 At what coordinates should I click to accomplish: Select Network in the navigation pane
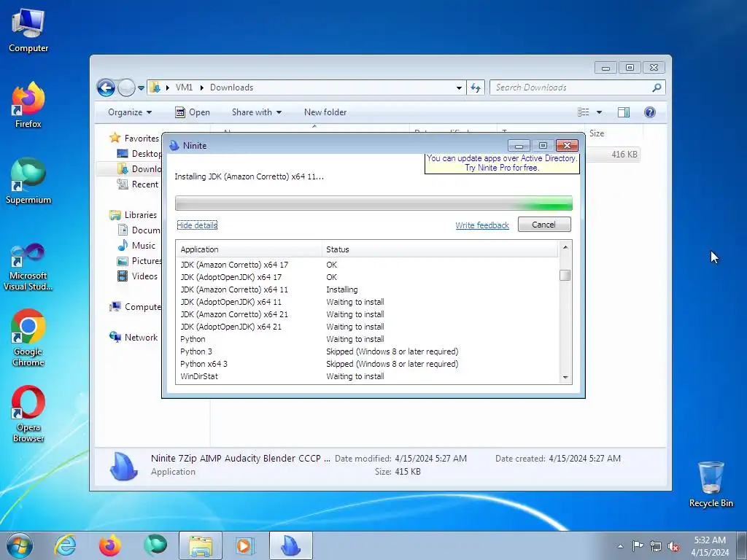[x=134, y=337]
